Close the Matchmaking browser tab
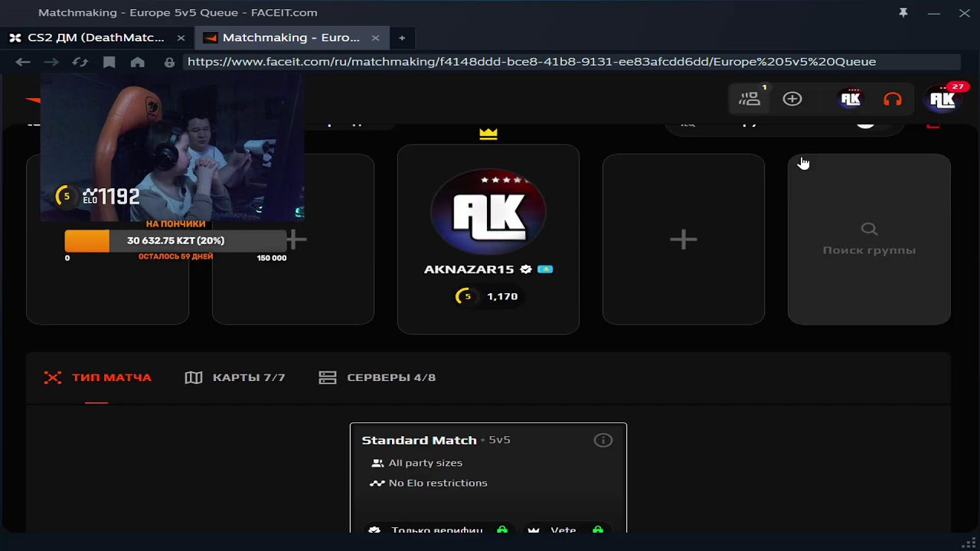The image size is (980, 551). pos(375,37)
